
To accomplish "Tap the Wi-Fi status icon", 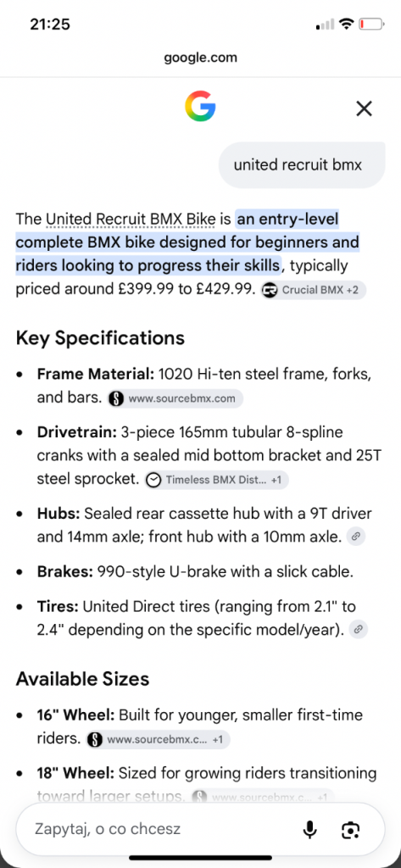I will point(347,24).
